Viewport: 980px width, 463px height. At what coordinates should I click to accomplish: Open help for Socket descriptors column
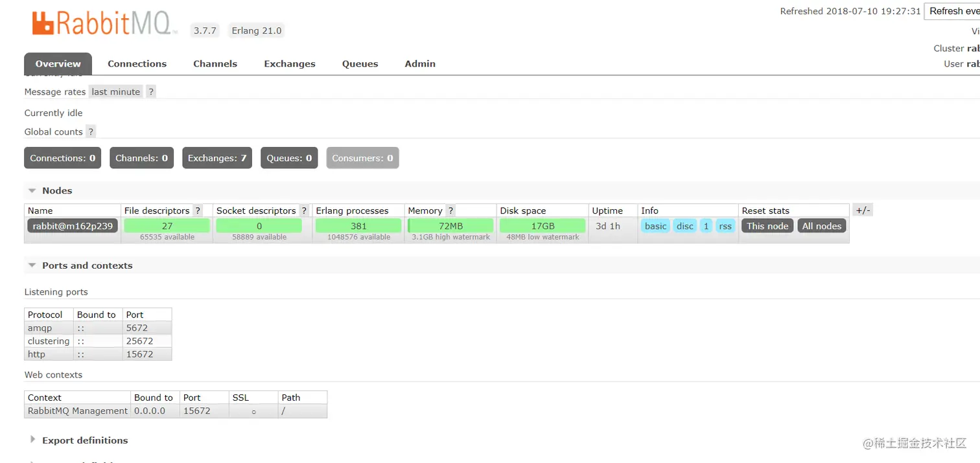(x=304, y=210)
